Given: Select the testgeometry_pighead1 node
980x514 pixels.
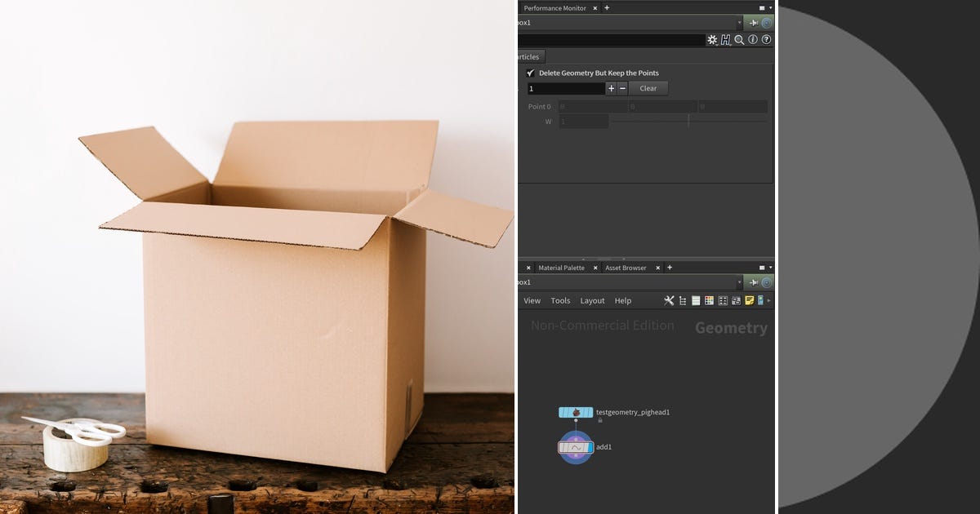Looking at the screenshot, I should [576, 412].
